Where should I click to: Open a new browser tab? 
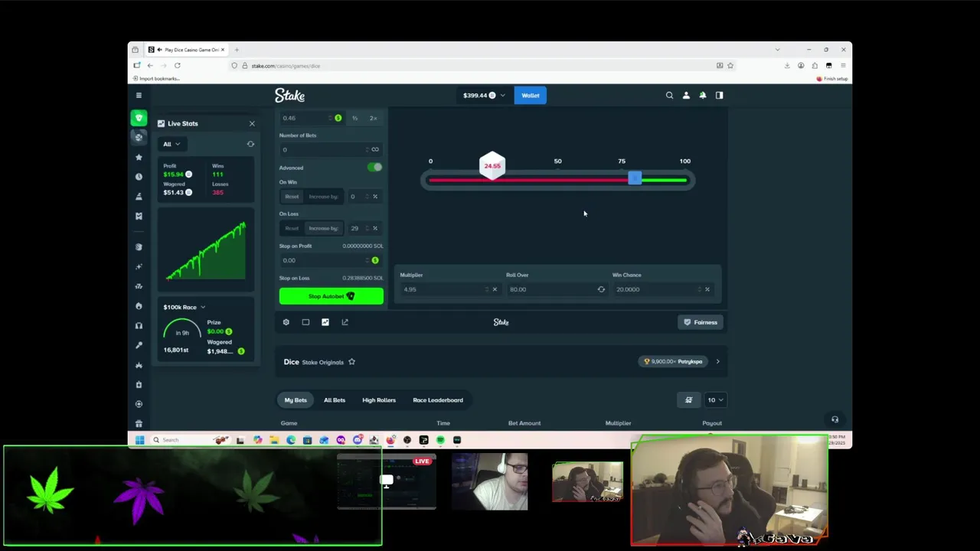[237, 50]
